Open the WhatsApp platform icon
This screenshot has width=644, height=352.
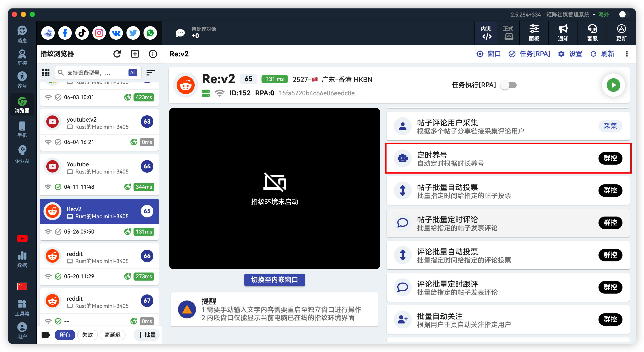click(x=150, y=33)
